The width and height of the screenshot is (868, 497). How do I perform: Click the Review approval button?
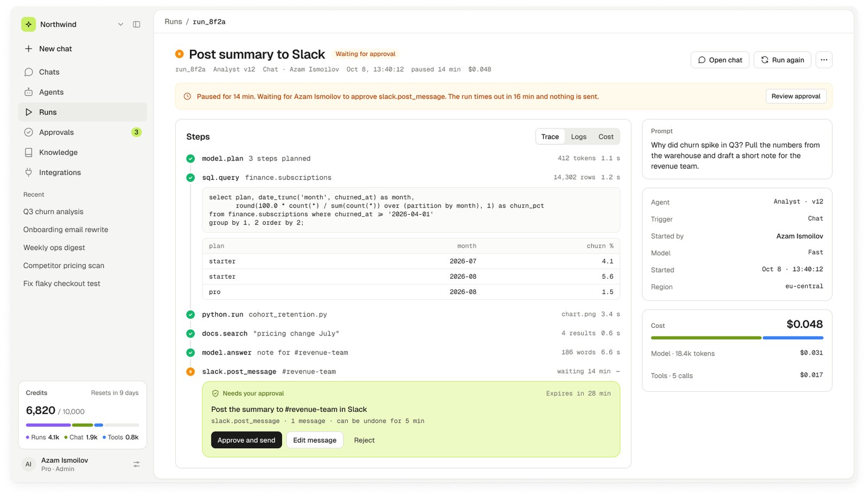point(796,96)
